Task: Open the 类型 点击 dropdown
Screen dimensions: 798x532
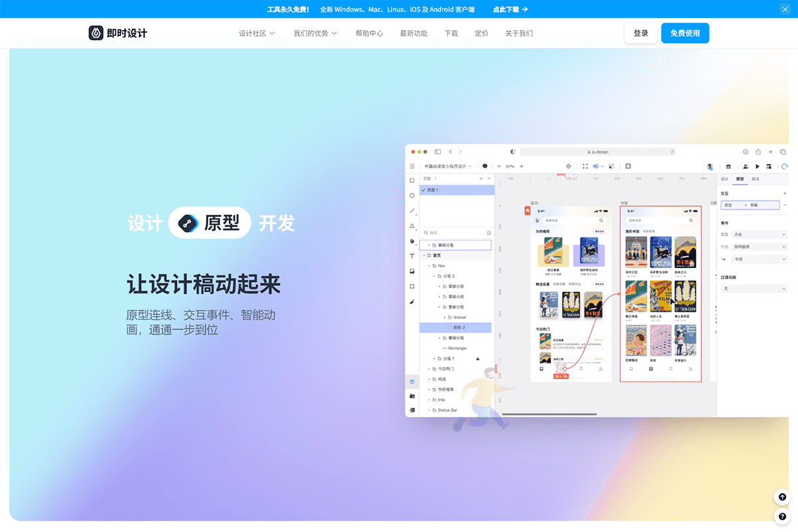Action: pyautogui.click(x=759, y=234)
